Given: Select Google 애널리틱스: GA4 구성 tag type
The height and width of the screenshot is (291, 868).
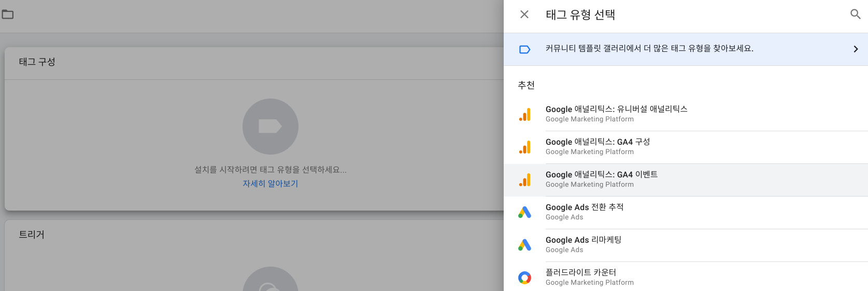Looking at the screenshot, I should click(686, 147).
